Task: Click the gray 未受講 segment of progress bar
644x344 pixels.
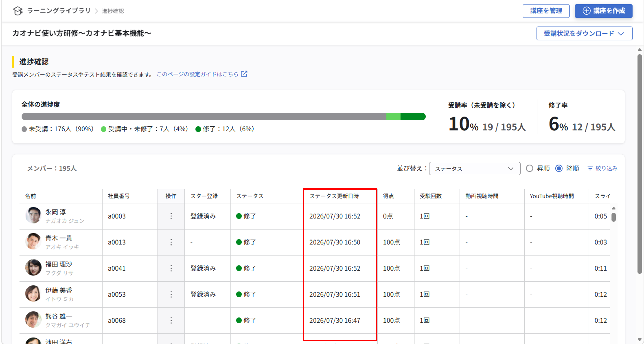Action: tap(204, 116)
